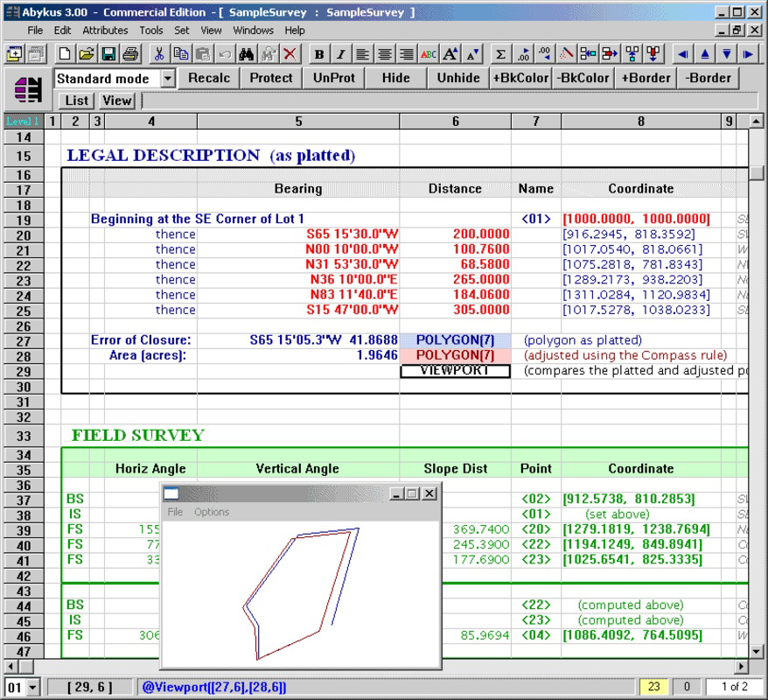
Task: Click the ABC spell check icon
Action: (x=429, y=54)
